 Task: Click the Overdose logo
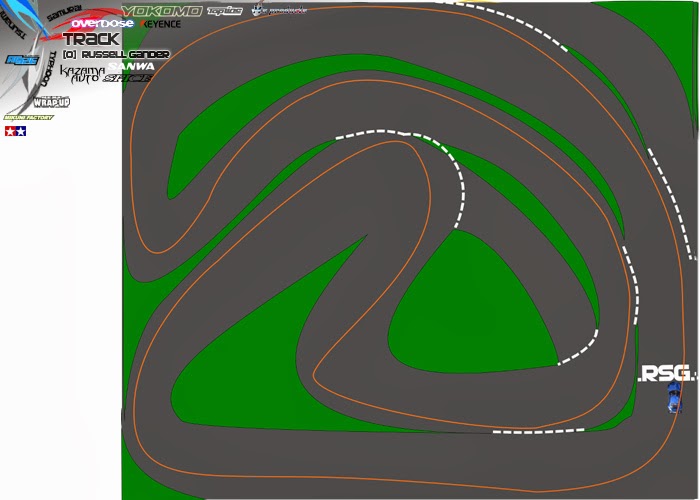(102, 23)
